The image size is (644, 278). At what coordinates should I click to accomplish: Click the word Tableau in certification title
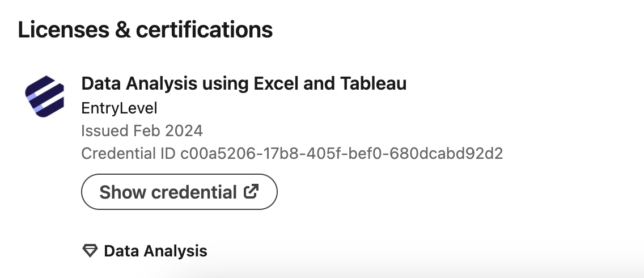click(x=374, y=83)
